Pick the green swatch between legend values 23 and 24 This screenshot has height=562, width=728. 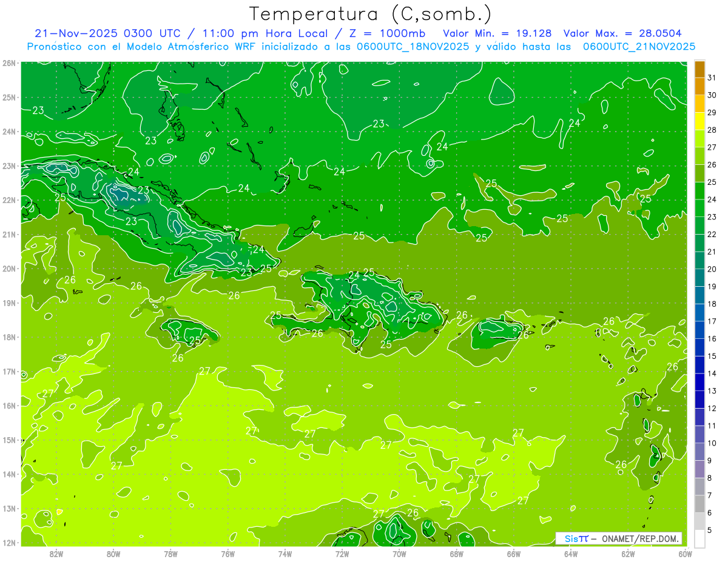700,208
